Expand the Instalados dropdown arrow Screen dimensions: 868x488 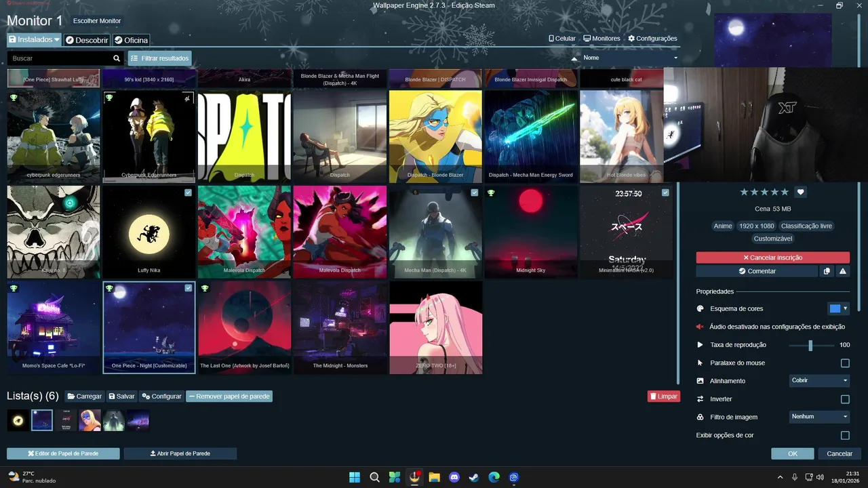[x=57, y=40]
